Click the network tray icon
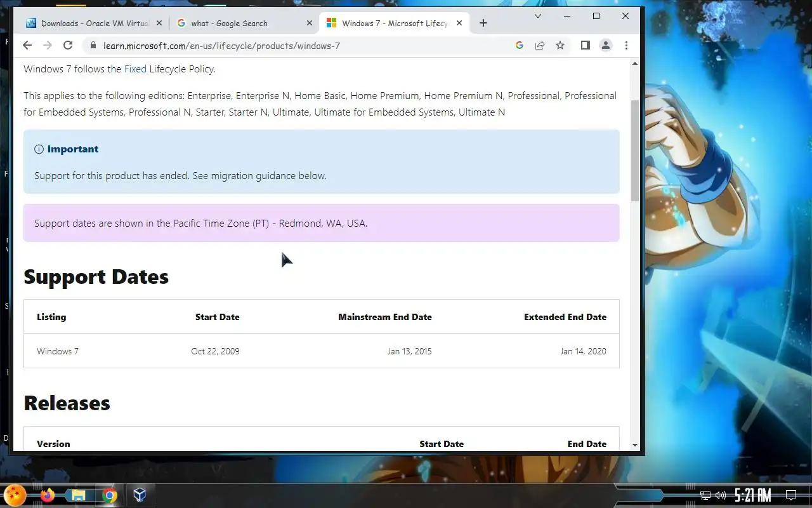This screenshot has width=812, height=508. [705, 495]
